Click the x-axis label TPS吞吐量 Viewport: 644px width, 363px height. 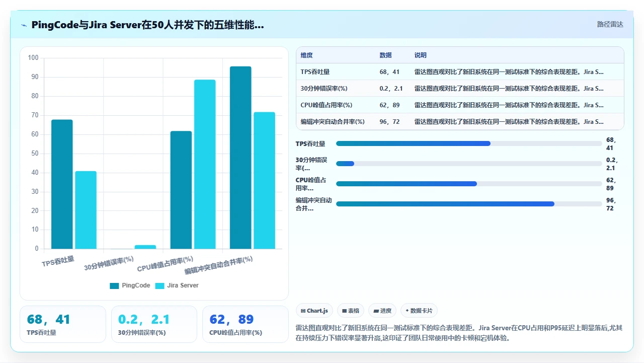coord(58,261)
